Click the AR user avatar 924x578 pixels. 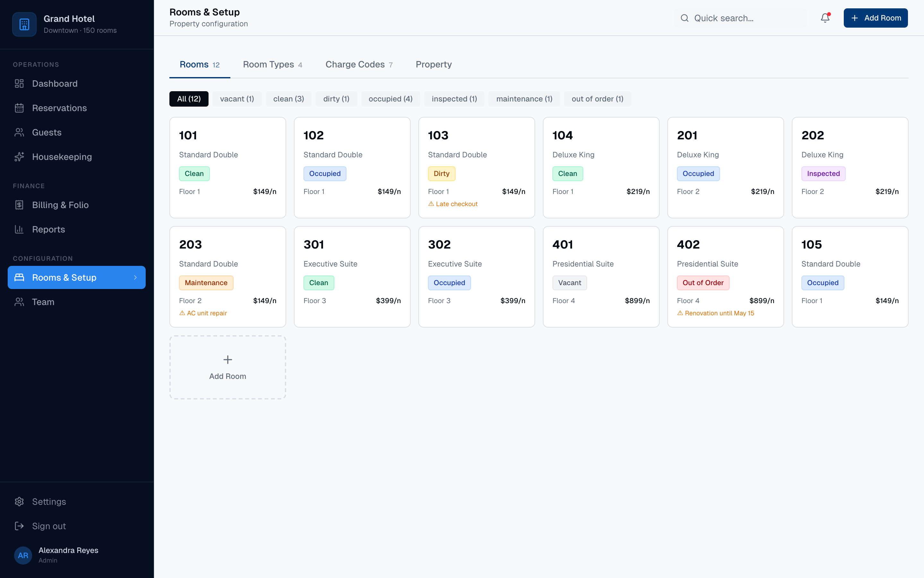23,555
